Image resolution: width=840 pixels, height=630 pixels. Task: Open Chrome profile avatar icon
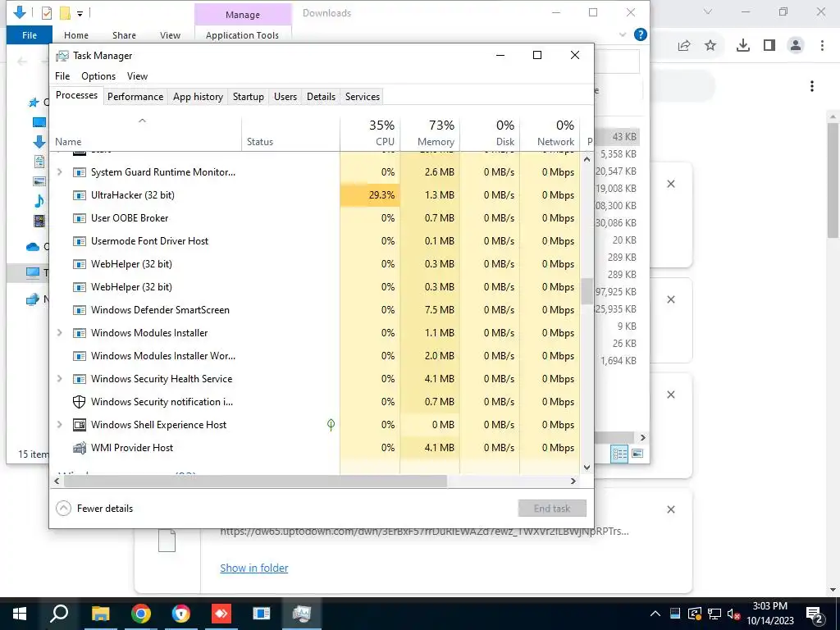click(796, 46)
